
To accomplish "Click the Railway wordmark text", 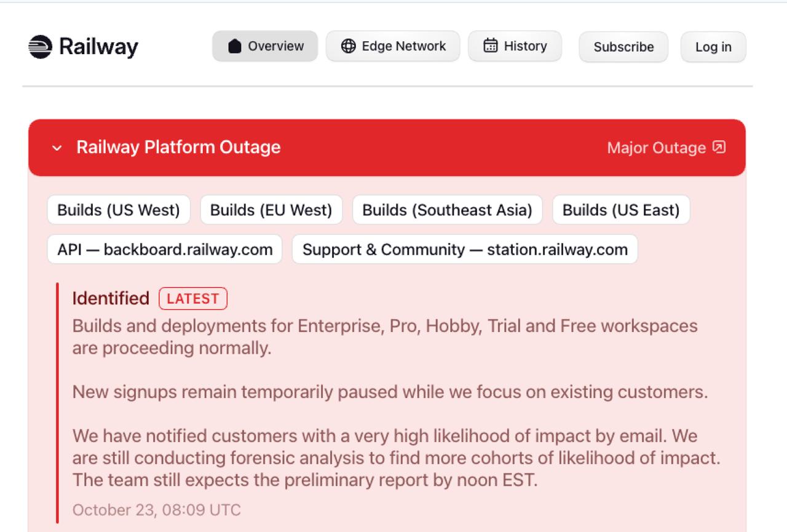I will tap(98, 47).
